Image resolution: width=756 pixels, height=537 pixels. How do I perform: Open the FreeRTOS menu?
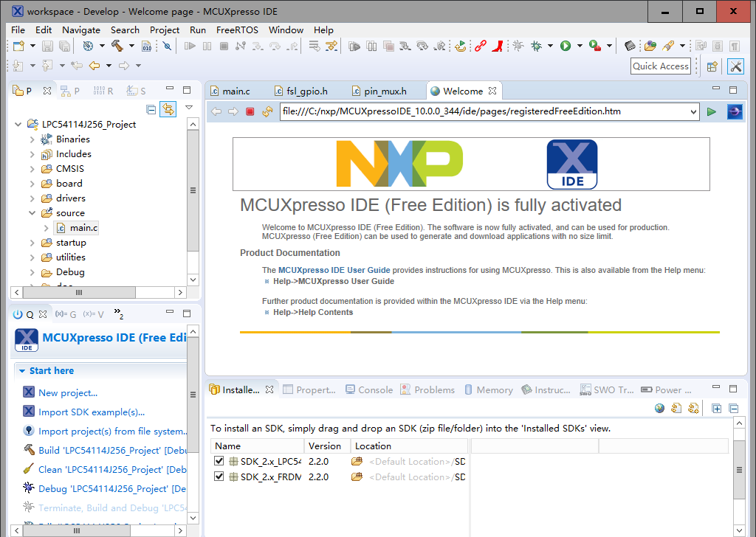coord(237,30)
